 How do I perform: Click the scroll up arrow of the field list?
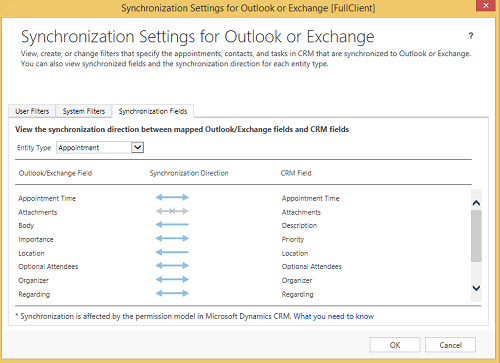(476, 203)
